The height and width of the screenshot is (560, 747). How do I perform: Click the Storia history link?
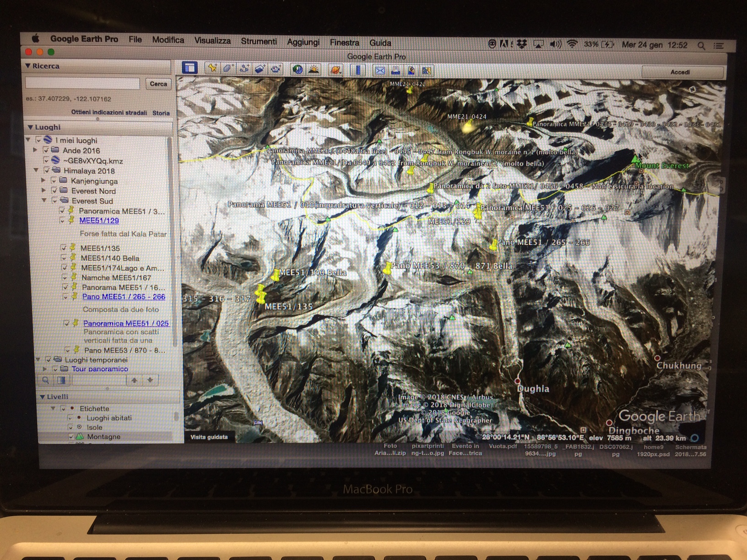[161, 113]
